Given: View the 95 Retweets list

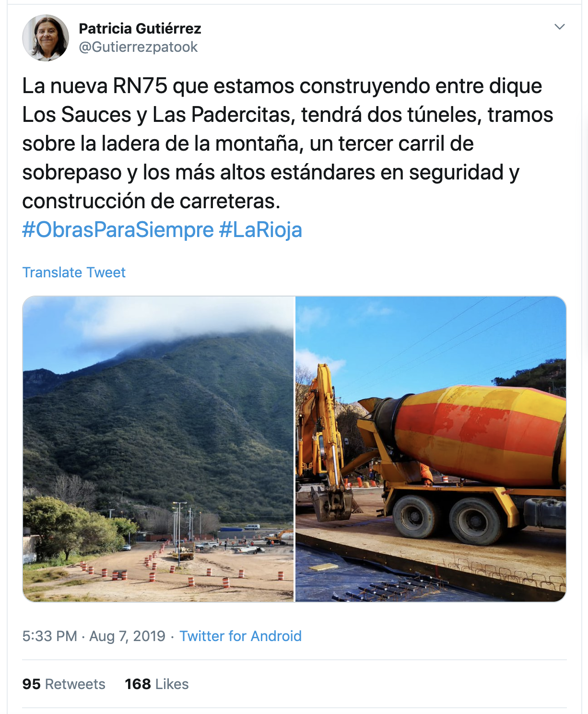Looking at the screenshot, I should pyautogui.click(x=64, y=684).
